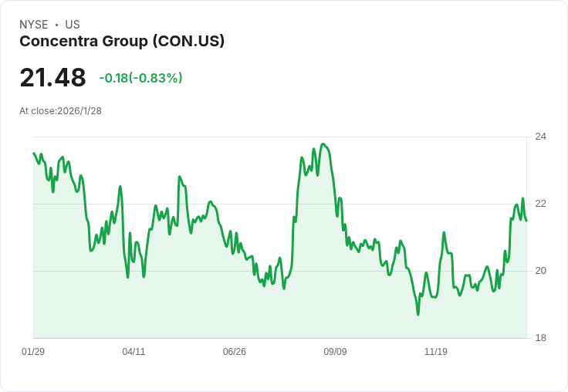Click the 01/29 date on the time axis

[x=33, y=352]
